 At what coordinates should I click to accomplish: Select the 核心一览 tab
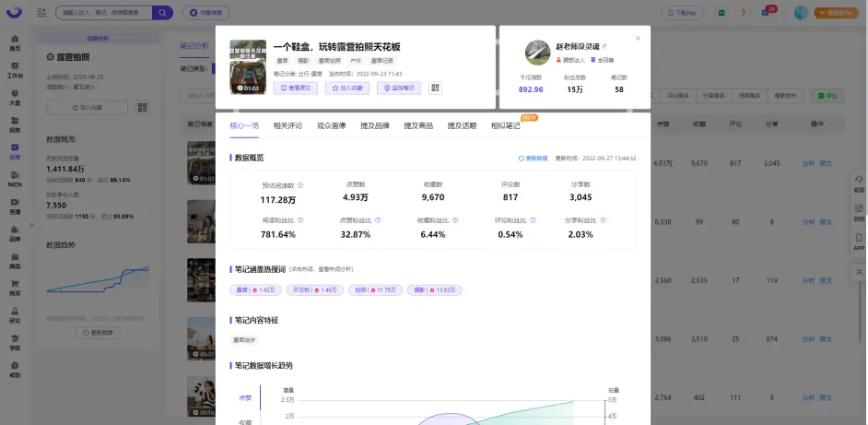coord(244,125)
